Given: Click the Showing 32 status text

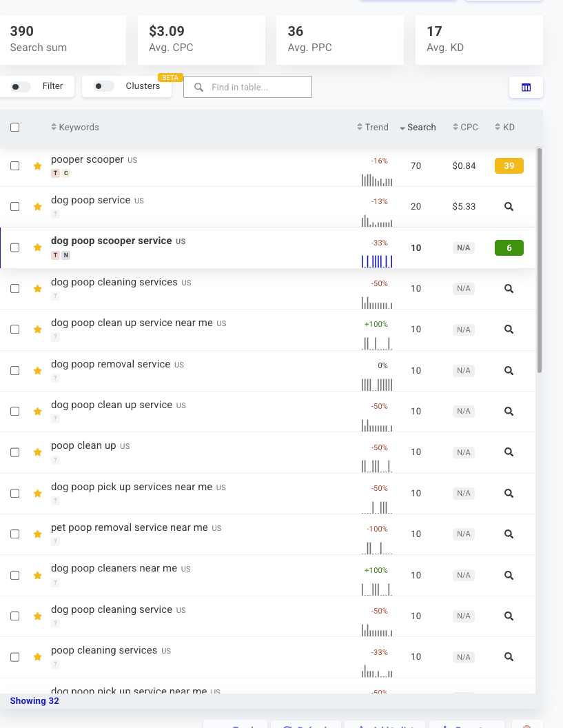Looking at the screenshot, I should click(x=34, y=700).
